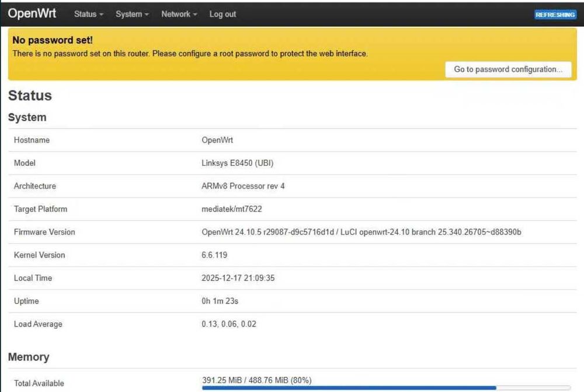
Task: Select the System section heading
Action: click(27, 117)
